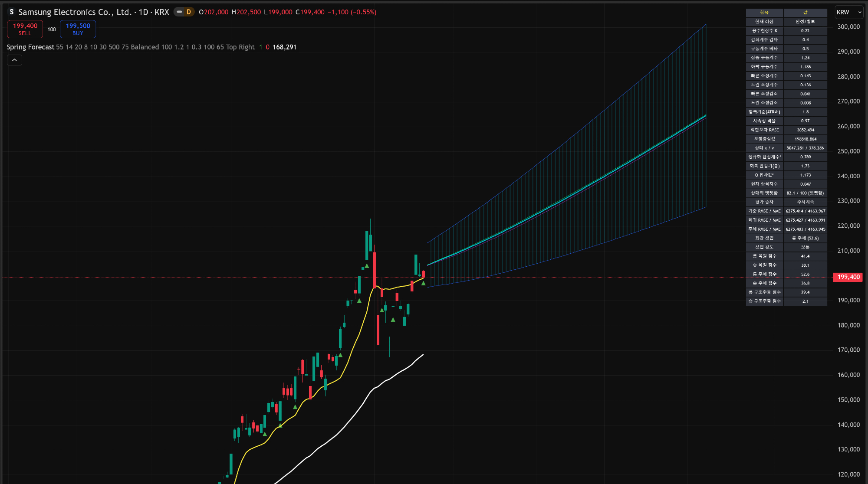Click the 1D interval label in title
Image resolution: width=868 pixels, height=484 pixels.
143,12
